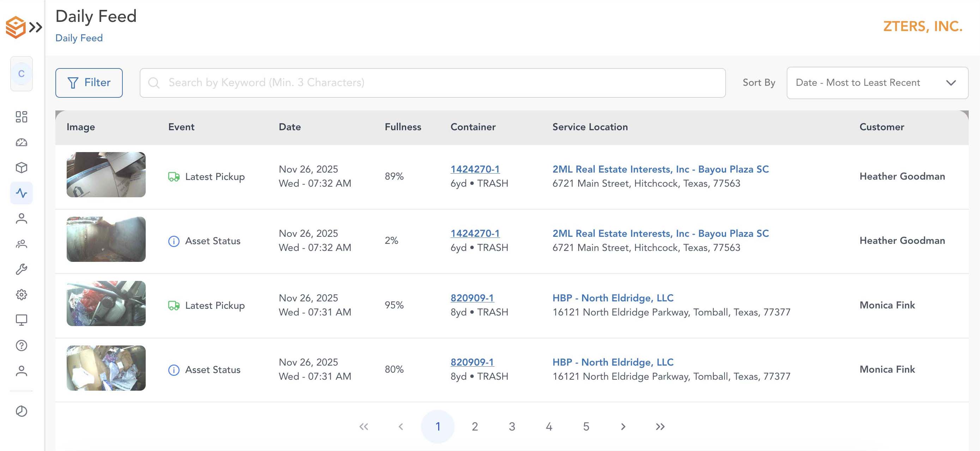
Task: Click the gauge speedometer sidebar icon
Action: pyautogui.click(x=21, y=142)
